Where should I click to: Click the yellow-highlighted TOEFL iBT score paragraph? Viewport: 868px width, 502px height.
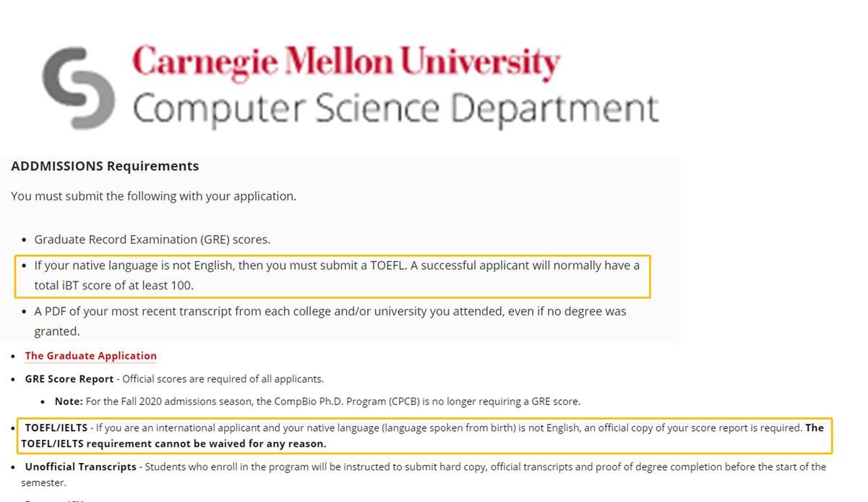pos(333,276)
